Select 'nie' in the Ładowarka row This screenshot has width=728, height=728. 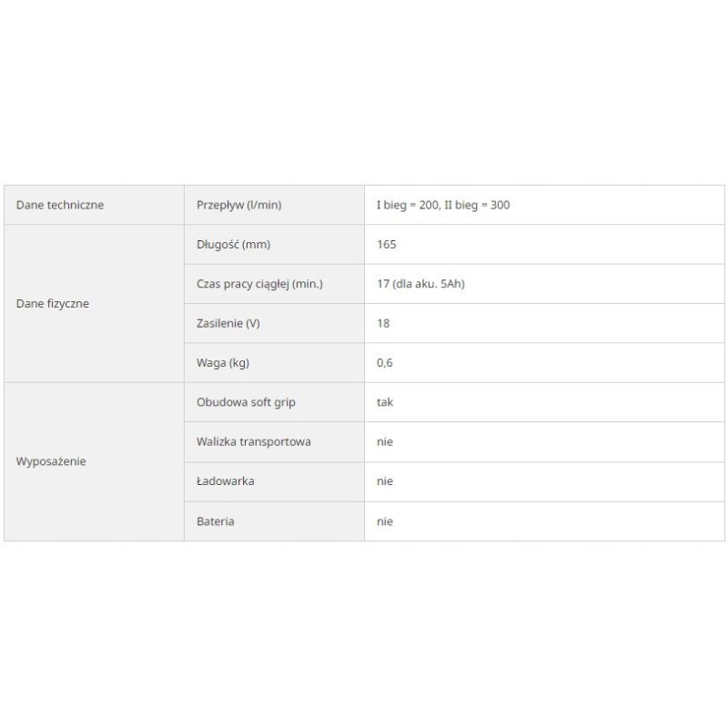tap(385, 481)
